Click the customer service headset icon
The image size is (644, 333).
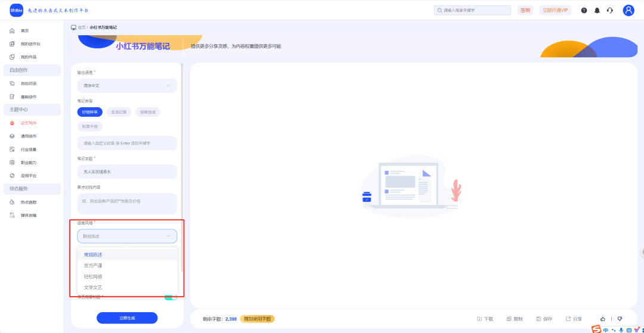click(x=610, y=10)
